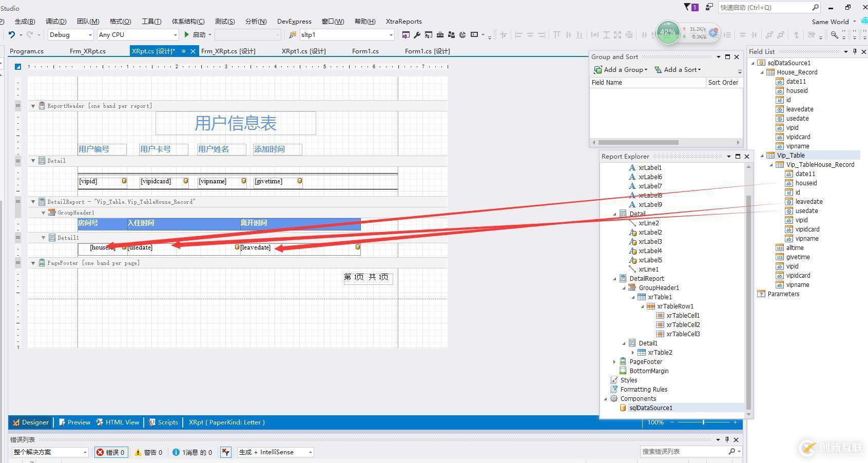Maximize the Report Explorer panel
The height and width of the screenshot is (463, 868).
point(738,157)
